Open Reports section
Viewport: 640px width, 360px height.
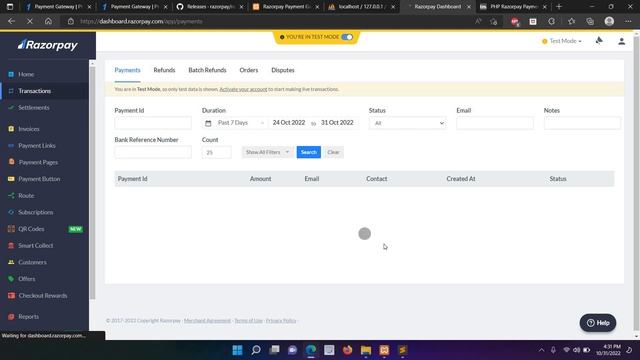pyautogui.click(x=28, y=316)
